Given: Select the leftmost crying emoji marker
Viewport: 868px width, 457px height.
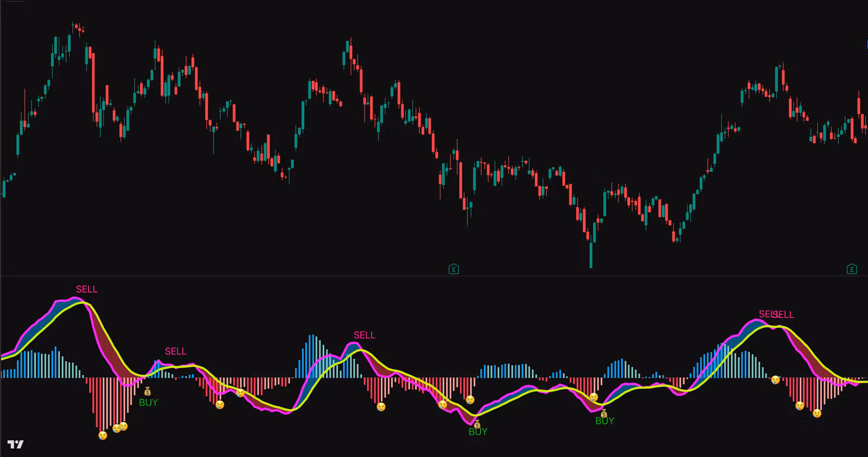Looking at the screenshot, I should coord(103,435).
